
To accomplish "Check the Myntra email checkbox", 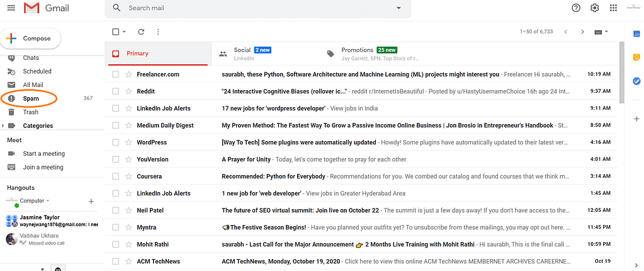I will 116,228.
